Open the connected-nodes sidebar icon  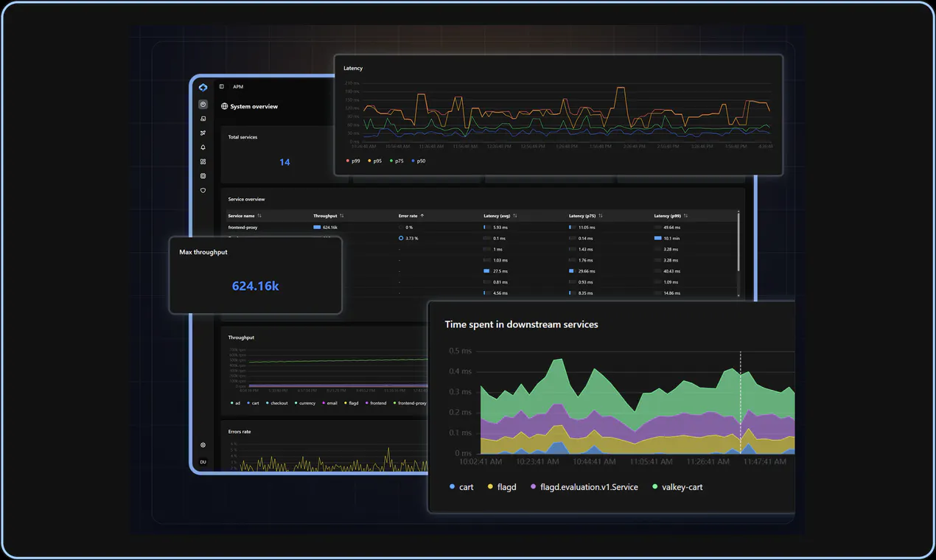coord(203,133)
